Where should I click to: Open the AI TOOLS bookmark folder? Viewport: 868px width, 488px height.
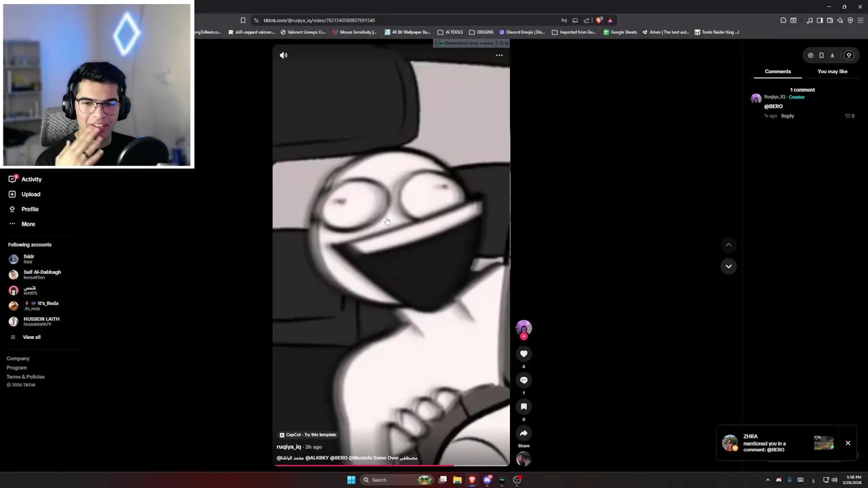coord(450,32)
